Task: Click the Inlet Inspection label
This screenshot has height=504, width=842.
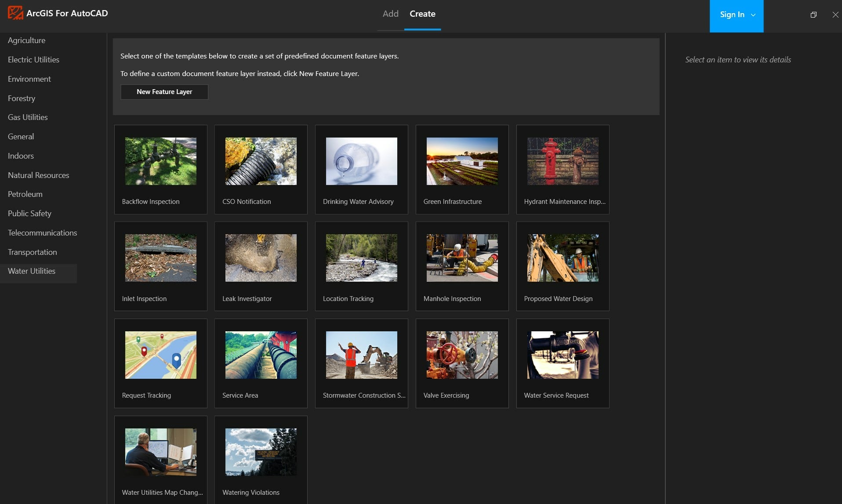Action: (x=144, y=299)
